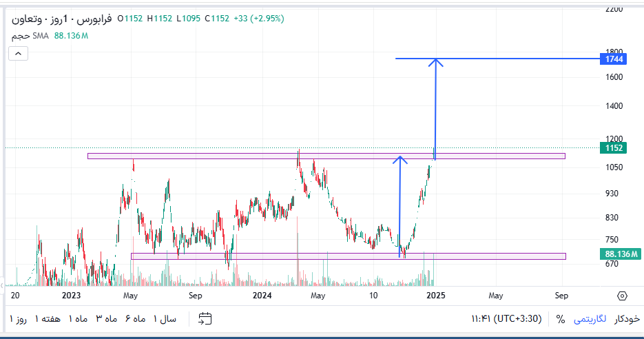
Task: Click the SMA value 88.136 M in legend
Action: point(71,36)
